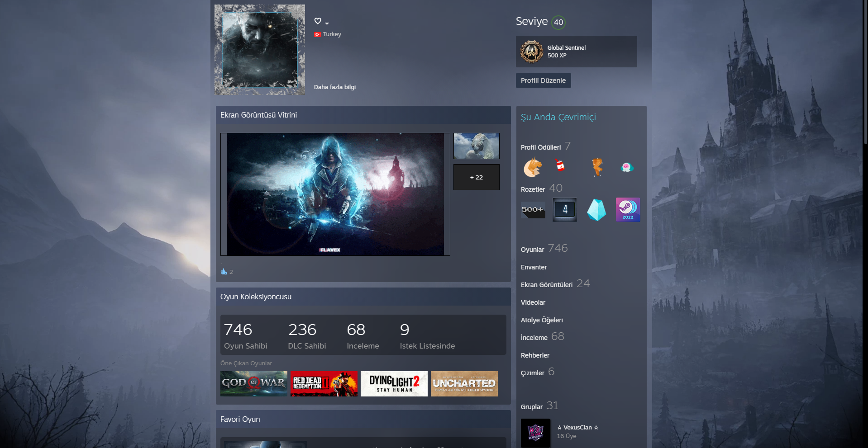Screen dimensions: 868x448
Task: Open the 68 İnceleme stat
Action: 363,335
